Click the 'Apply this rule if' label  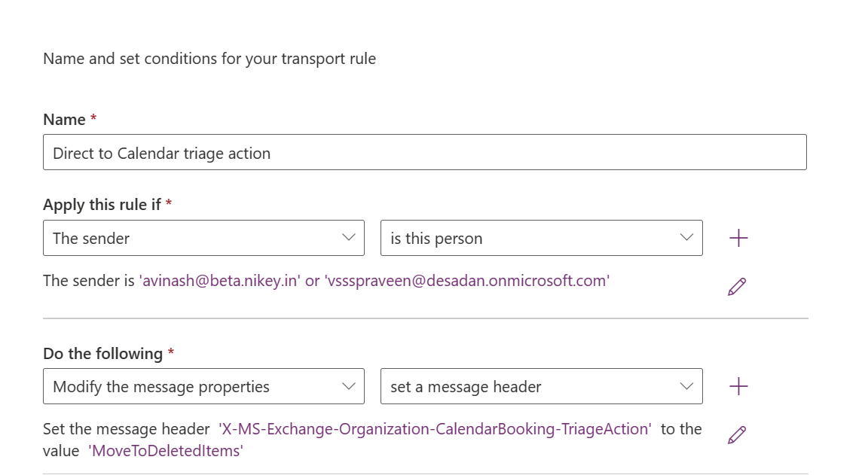pos(102,205)
